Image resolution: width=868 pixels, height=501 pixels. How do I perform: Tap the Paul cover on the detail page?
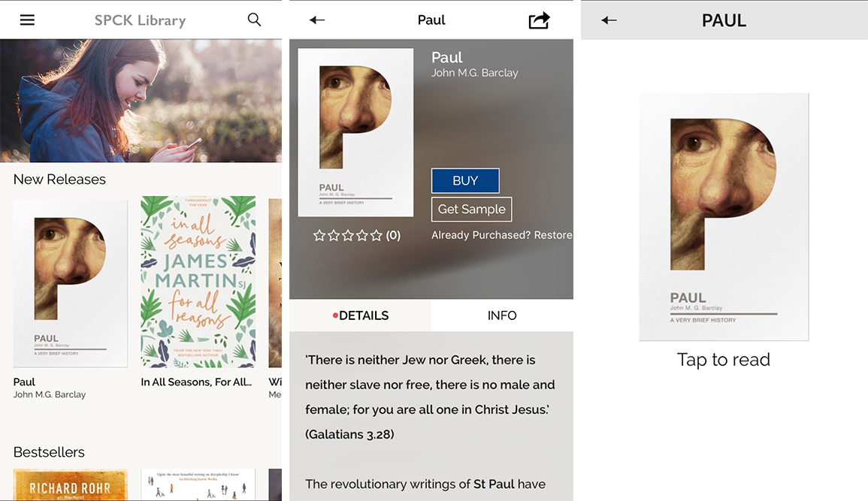[x=355, y=133]
